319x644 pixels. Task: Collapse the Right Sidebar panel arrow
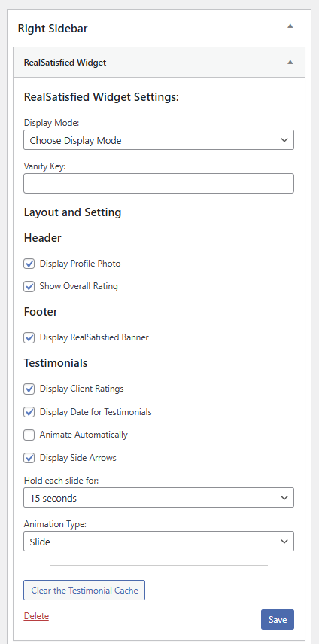[290, 26]
